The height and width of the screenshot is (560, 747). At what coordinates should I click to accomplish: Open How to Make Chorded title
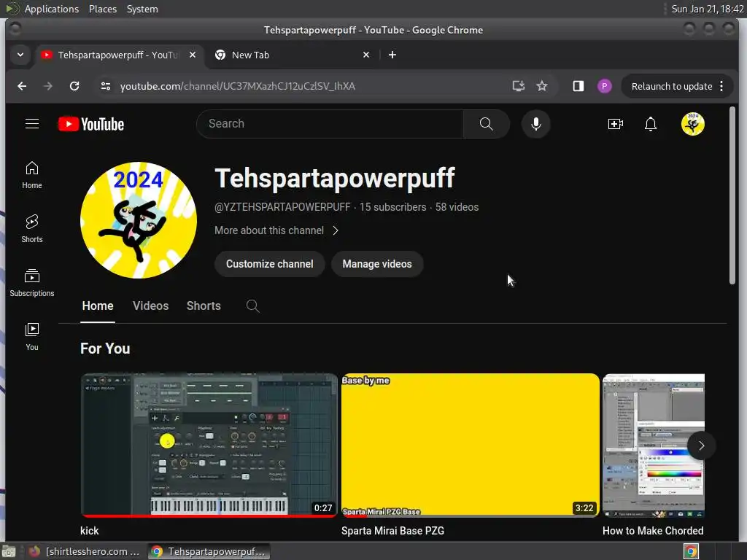[653, 531]
